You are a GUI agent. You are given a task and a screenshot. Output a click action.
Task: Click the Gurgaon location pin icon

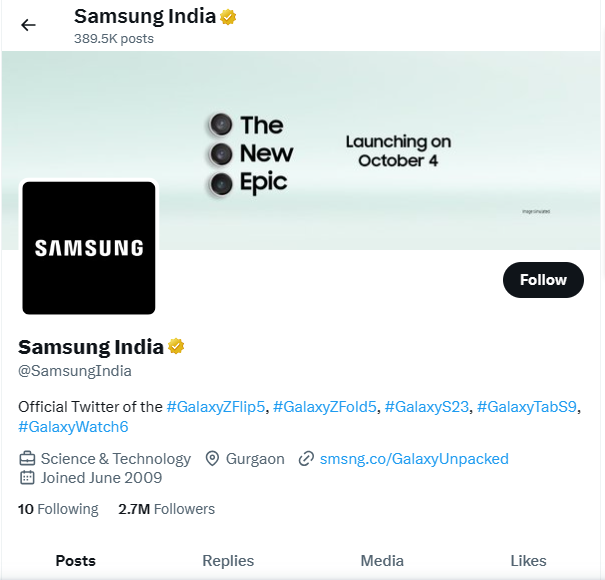(212, 459)
